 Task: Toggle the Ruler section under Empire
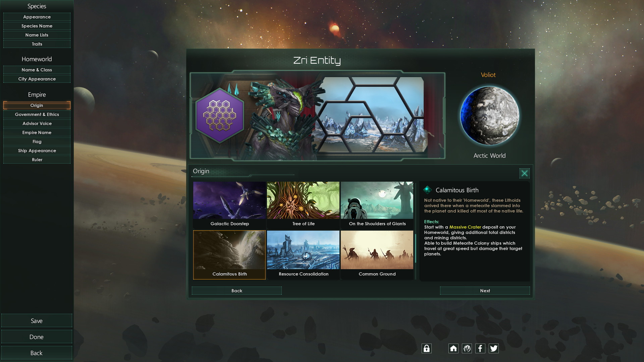37,160
